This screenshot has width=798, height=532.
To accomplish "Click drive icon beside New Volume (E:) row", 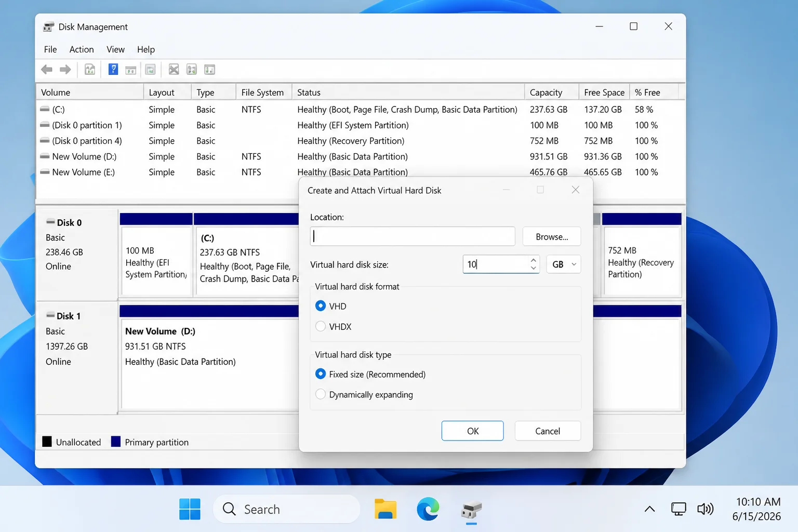I will click(45, 172).
